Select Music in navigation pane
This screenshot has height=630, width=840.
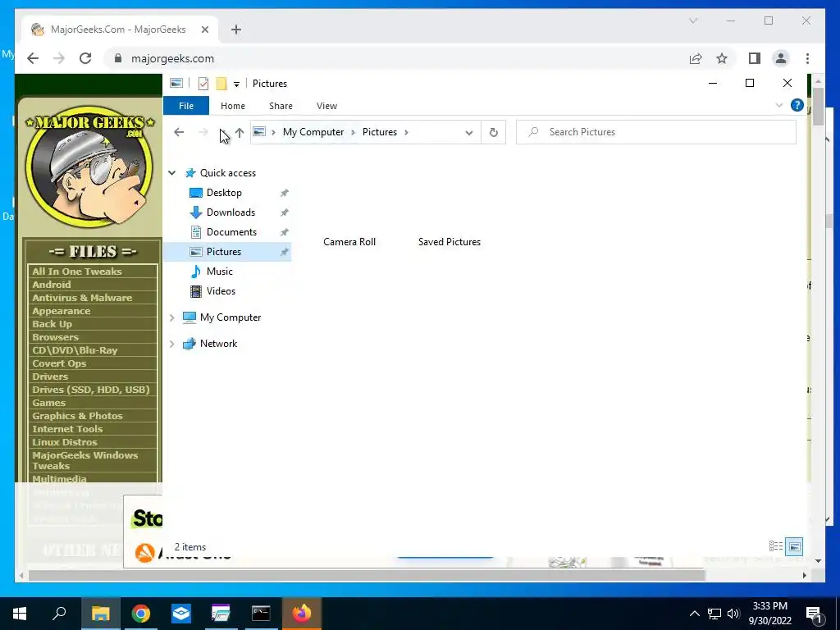point(220,272)
